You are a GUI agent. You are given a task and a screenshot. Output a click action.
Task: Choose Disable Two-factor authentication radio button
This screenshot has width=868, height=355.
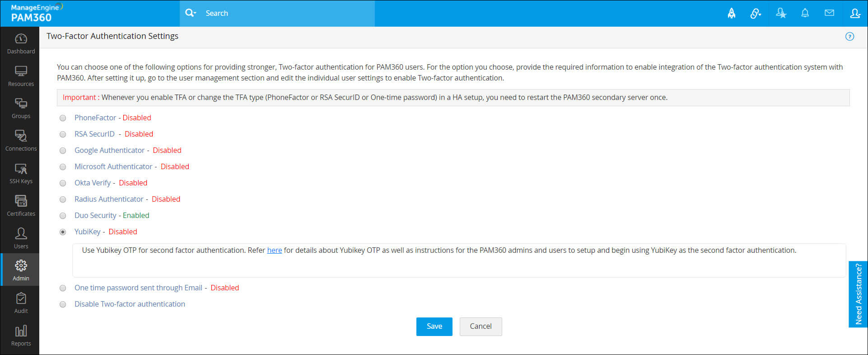(63, 304)
